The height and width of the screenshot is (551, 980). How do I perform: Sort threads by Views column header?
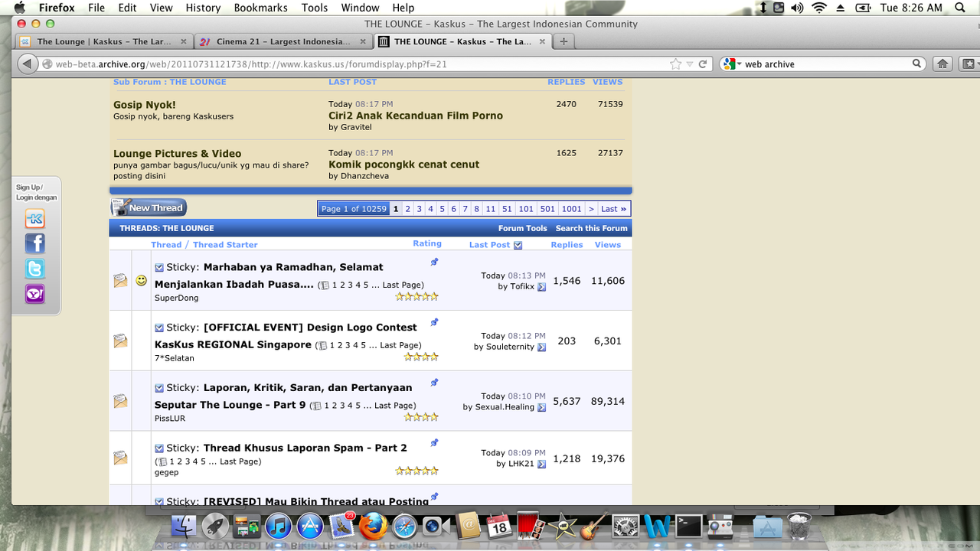(608, 245)
